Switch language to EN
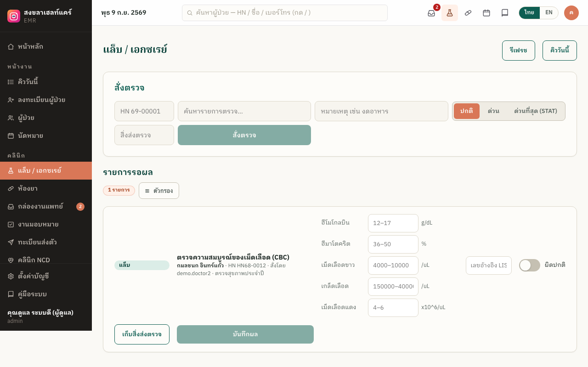The image size is (588, 367). (549, 13)
